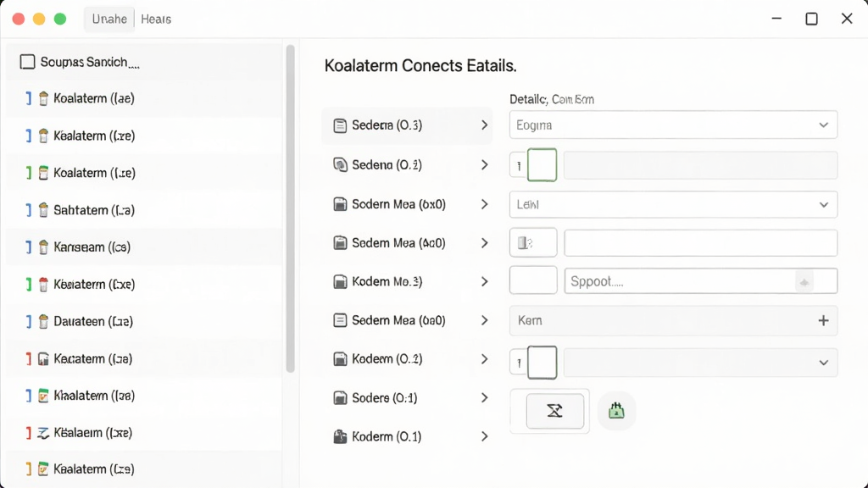Click the red jar icon beside Keaiaterm
The image size is (868, 488).
[x=43, y=285]
